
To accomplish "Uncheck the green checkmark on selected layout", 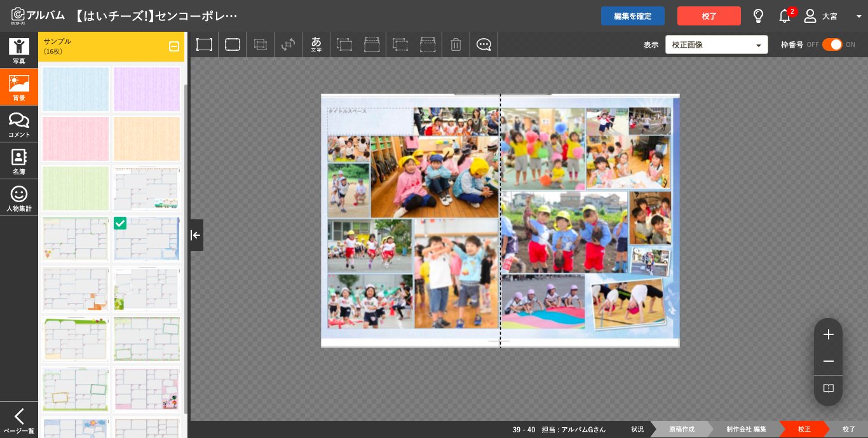I will coord(120,223).
